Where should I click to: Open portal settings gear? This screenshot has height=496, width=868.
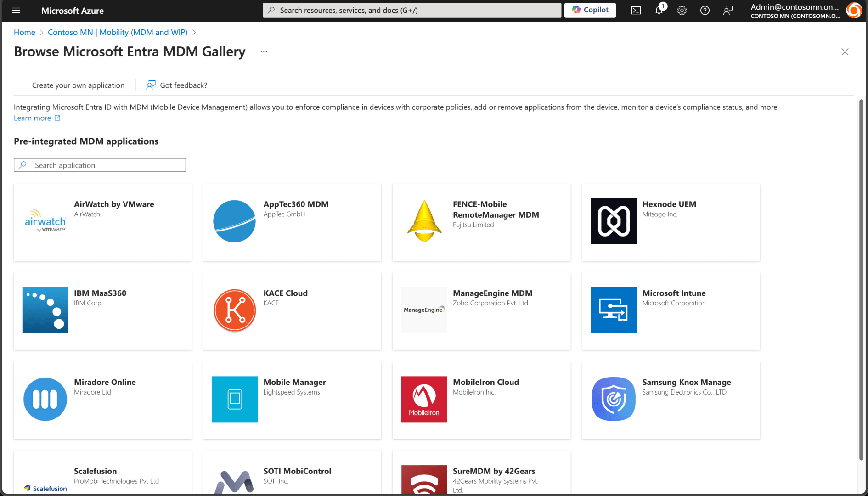[x=682, y=10]
